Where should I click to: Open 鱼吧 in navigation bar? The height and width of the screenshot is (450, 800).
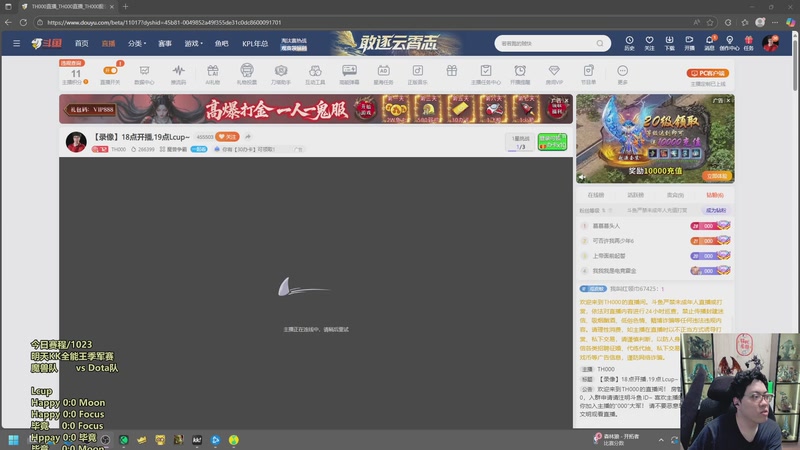(x=221, y=43)
